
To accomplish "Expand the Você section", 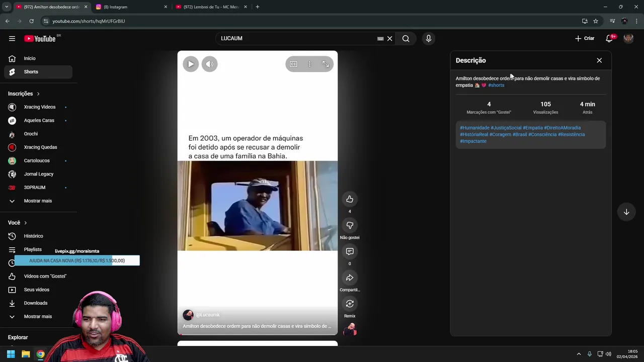I will 18,223.
